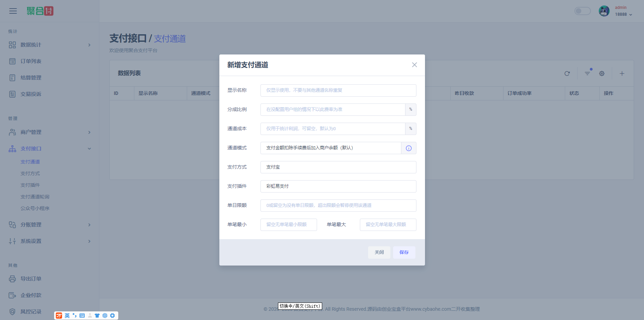Toggle the switch in the top bar

[x=582, y=11]
